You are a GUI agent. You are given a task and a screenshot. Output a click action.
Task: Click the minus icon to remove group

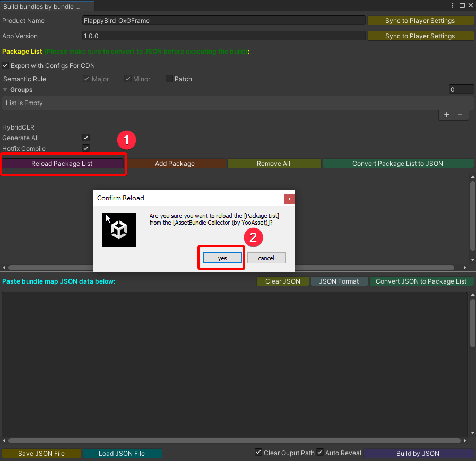460,115
